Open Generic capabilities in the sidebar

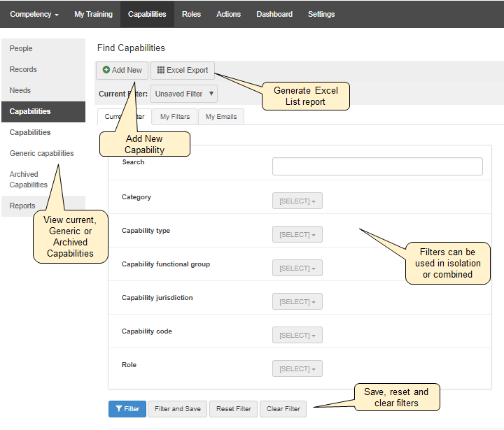point(41,153)
